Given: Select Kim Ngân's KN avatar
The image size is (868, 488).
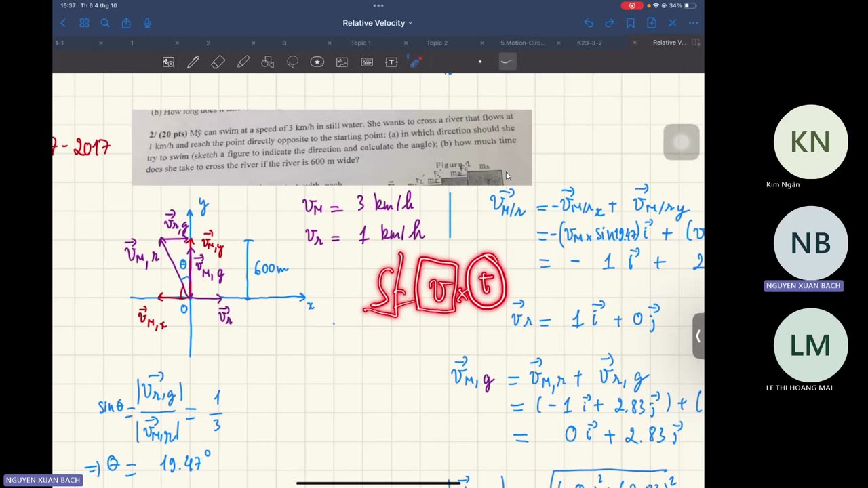Looking at the screenshot, I should pos(811,142).
